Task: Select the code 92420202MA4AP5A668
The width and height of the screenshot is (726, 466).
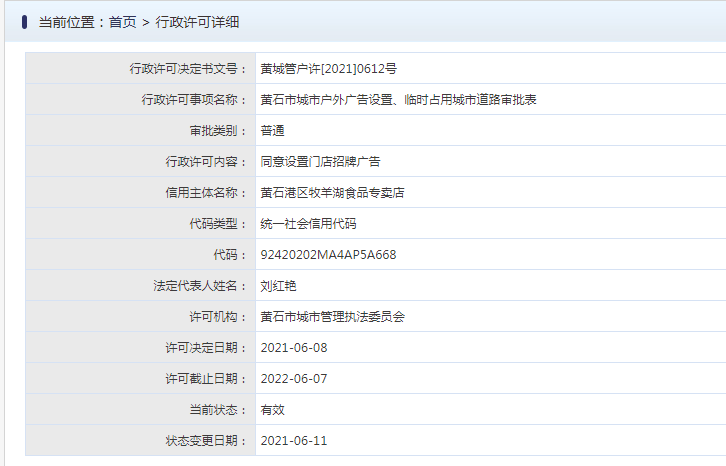Action: pyautogui.click(x=328, y=255)
